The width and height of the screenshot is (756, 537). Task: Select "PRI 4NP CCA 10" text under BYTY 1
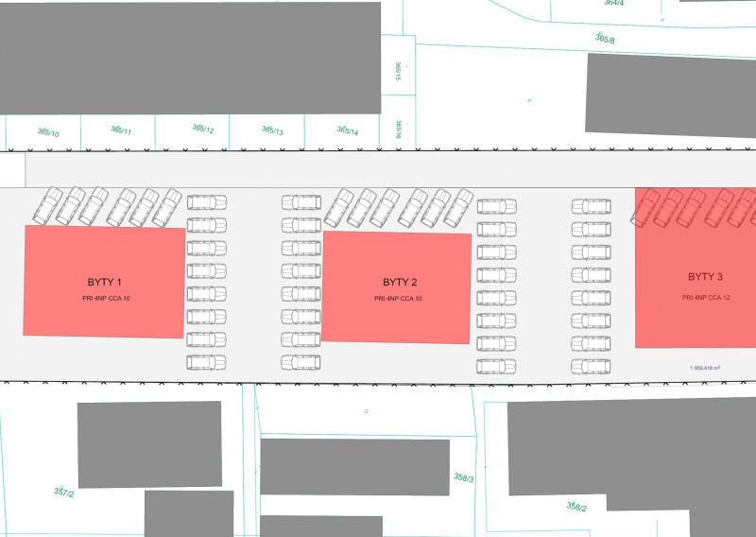click(106, 298)
